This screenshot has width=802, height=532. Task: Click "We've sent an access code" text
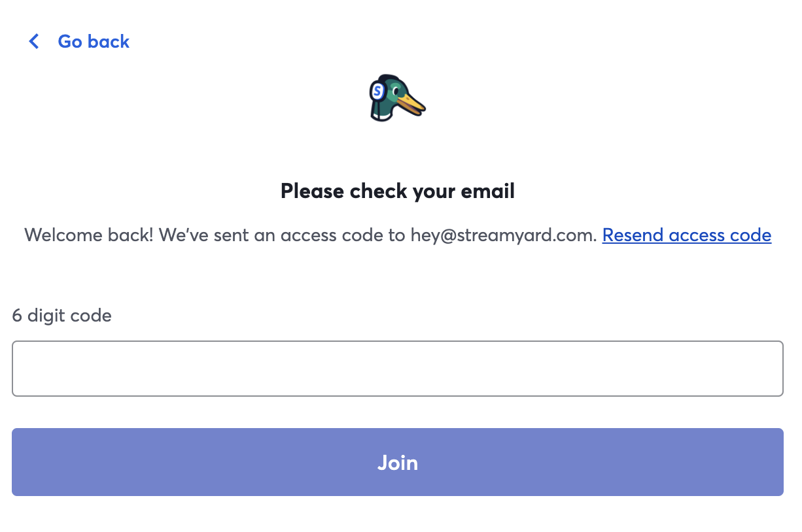click(282, 235)
